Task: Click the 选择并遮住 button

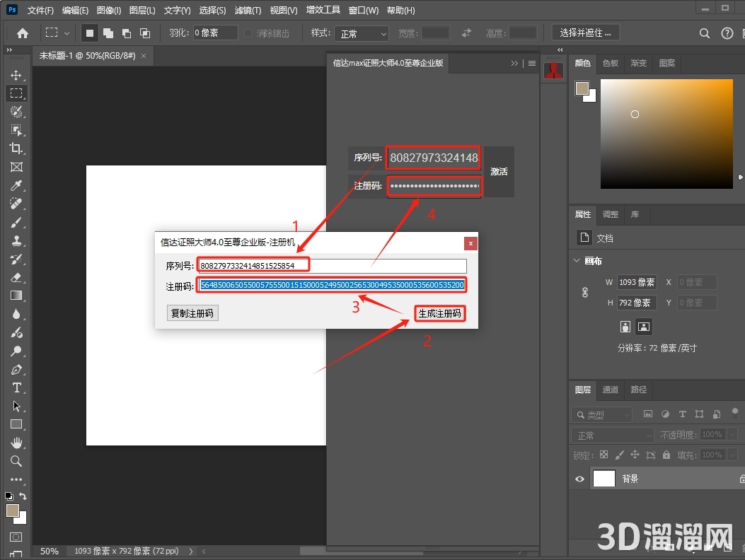Action: tap(586, 33)
